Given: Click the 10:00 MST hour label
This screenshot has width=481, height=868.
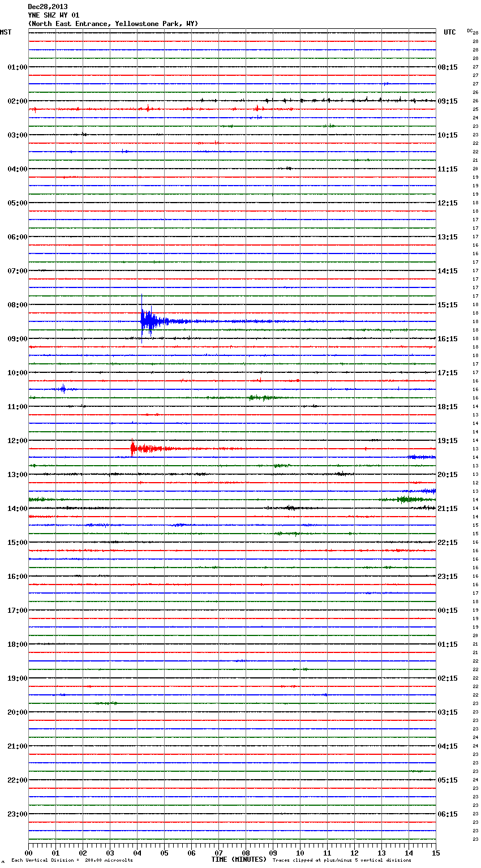Looking at the screenshot, I should point(18,373).
